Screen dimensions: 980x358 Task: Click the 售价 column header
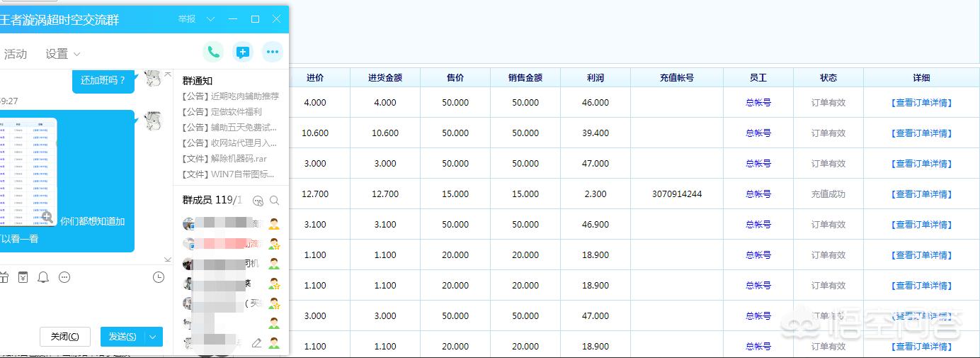[x=455, y=78]
